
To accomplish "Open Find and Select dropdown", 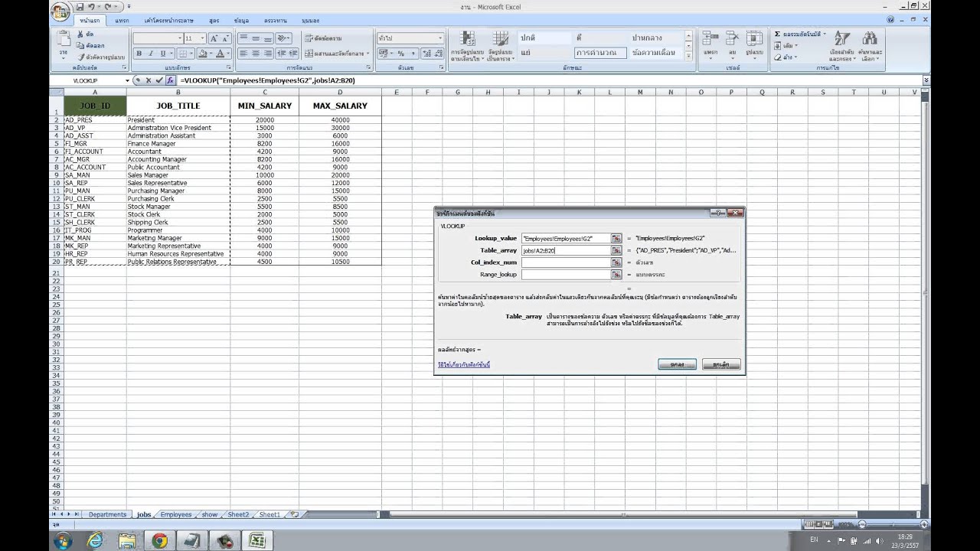I will coord(870,46).
